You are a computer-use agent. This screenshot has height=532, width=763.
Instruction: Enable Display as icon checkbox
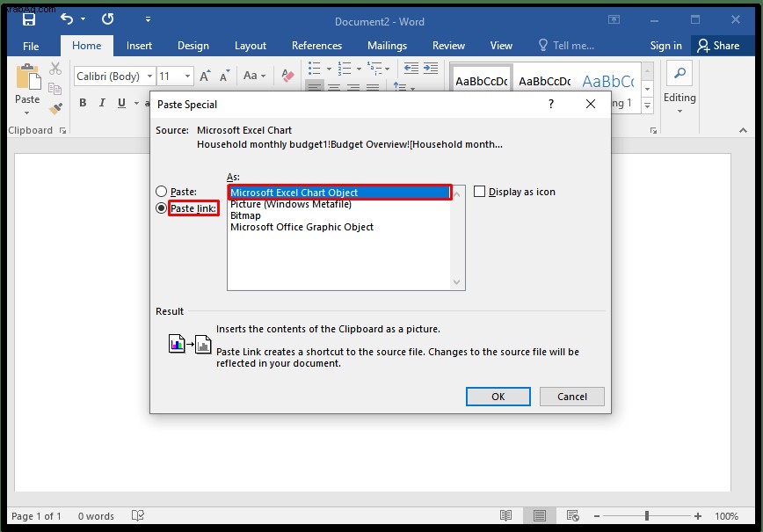[x=479, y=192]
